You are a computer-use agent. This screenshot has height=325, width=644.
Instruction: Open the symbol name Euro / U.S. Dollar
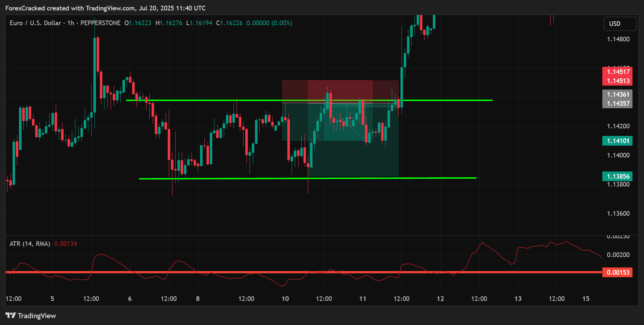[35, 23]
